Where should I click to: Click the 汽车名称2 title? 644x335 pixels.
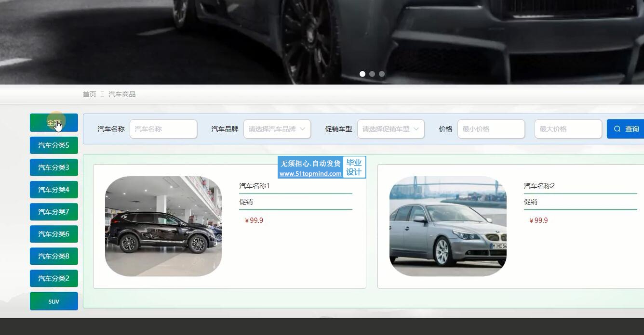pyautogui.click(x=539, y=186)
